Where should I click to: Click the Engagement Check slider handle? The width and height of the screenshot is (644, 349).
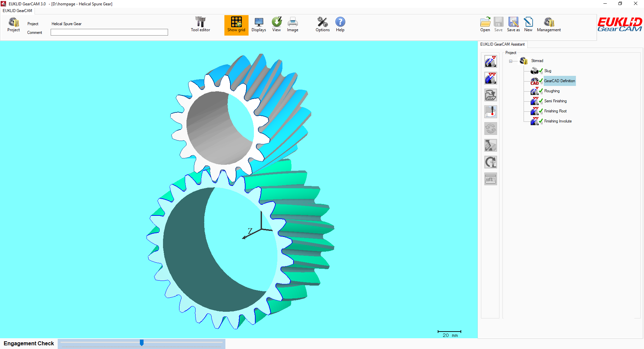pos(142,343)
